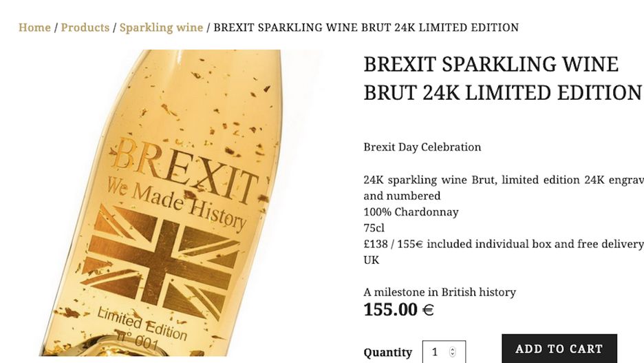The width and height of the screenshot is (644, 363).
Task: Click the £138 / 155€ delivery line
Action: (x=503, y=244)
